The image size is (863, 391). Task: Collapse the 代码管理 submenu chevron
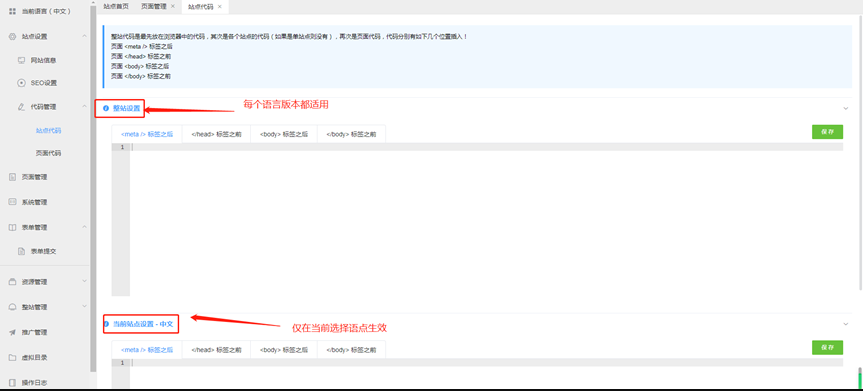point(84,106)
